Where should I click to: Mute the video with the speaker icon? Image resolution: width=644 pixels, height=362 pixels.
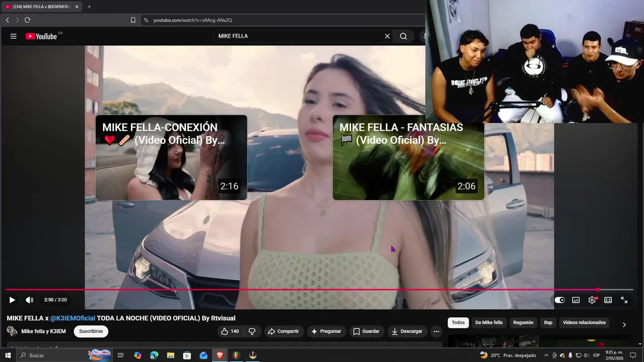pos(30,300)
